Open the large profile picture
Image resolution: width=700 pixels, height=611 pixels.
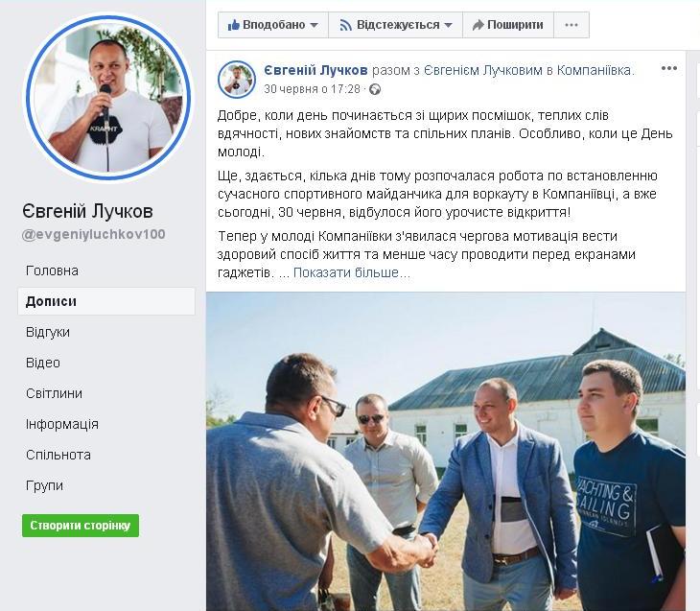pos(107,98)
